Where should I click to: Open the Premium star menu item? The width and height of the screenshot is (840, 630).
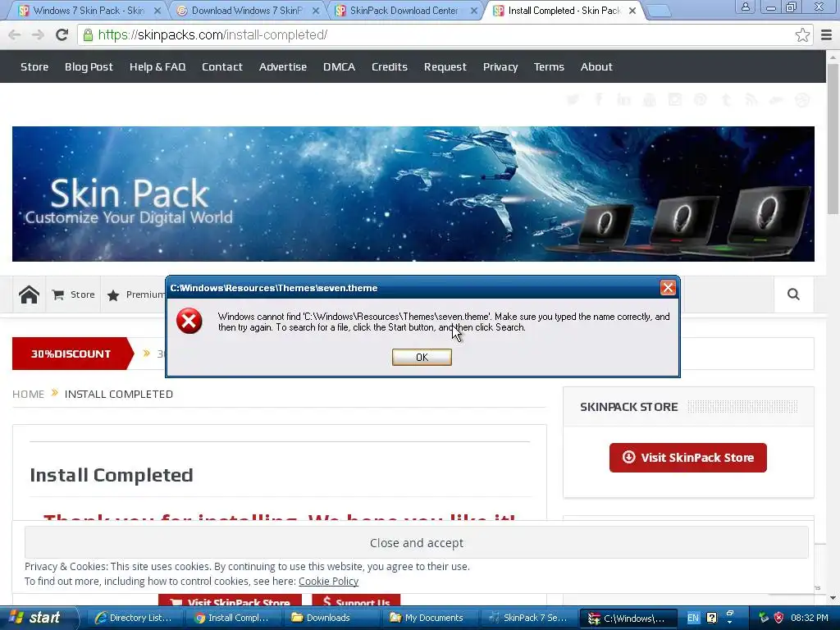136,294
